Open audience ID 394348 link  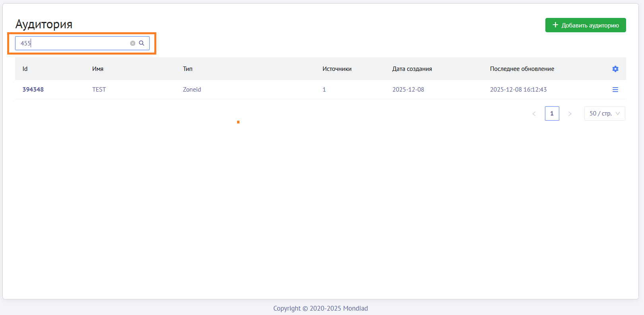(x=33, y=90)
